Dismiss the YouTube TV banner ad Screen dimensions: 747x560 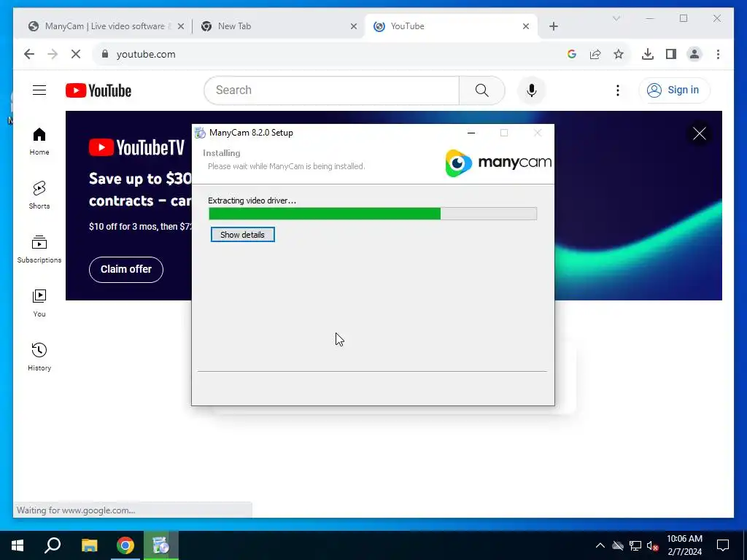pos(699,134)
